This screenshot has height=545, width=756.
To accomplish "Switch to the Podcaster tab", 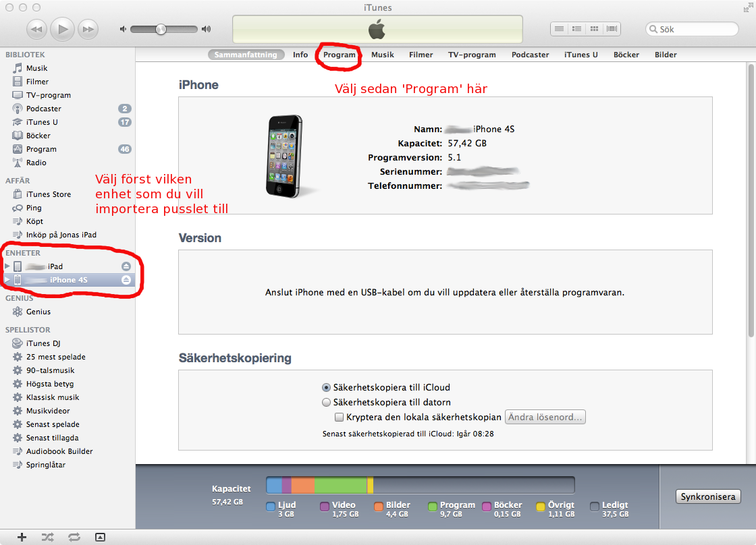I will point(531,55).
